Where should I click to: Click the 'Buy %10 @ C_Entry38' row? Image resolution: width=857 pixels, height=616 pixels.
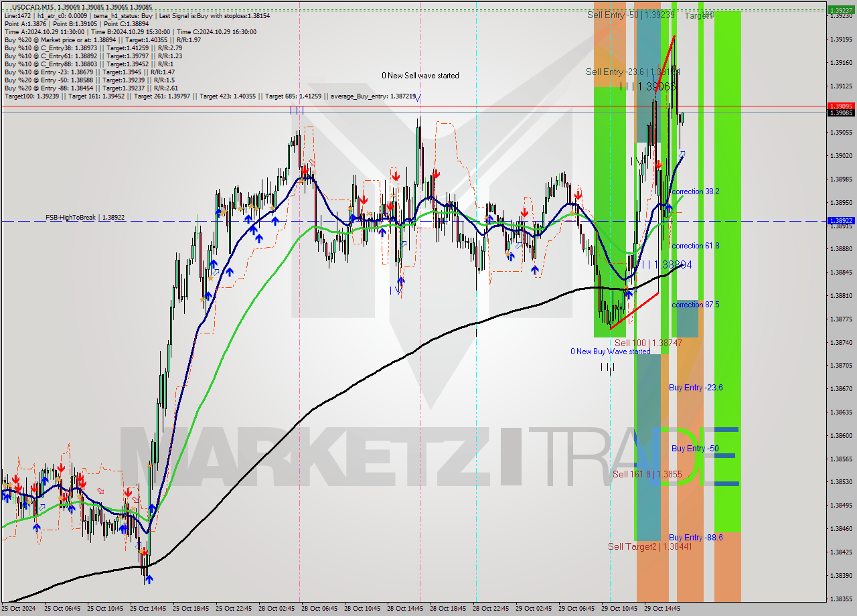pos(93,48)
